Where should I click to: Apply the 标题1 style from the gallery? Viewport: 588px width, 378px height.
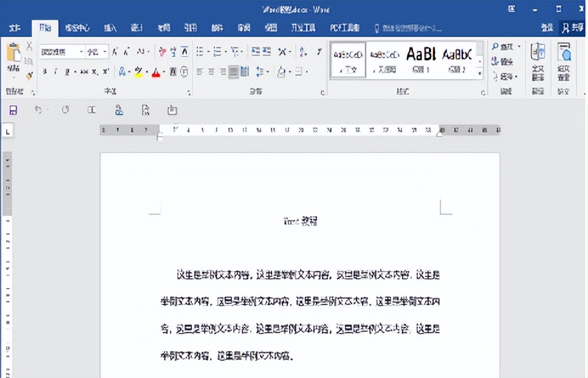tap(423, 59)
